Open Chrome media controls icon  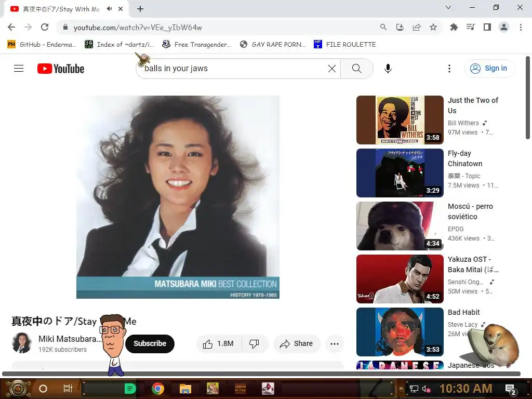click(x=470, y=27)
